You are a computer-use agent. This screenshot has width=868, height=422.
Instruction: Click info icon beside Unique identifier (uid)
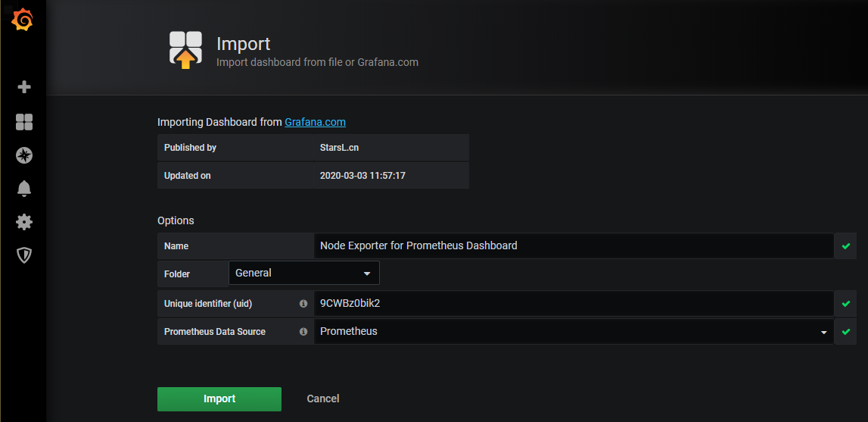tap(303, 303)
